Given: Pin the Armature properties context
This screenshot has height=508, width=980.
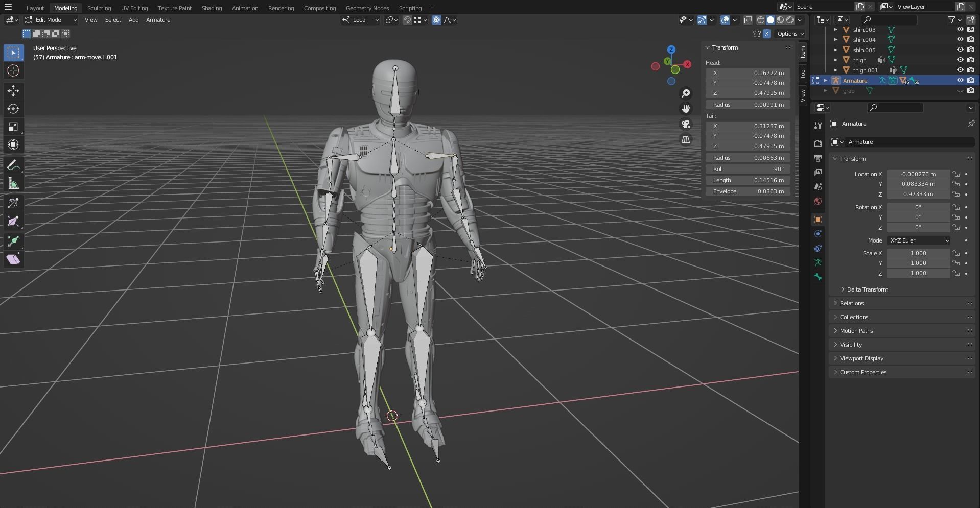Looking at the screenshot, I should tap(971, 124).
